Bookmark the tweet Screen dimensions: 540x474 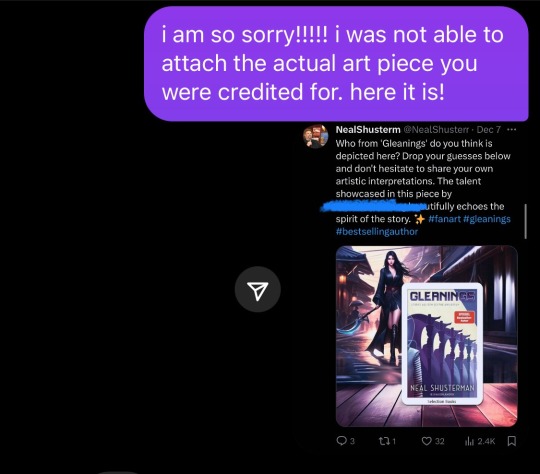tap(512, 441)
